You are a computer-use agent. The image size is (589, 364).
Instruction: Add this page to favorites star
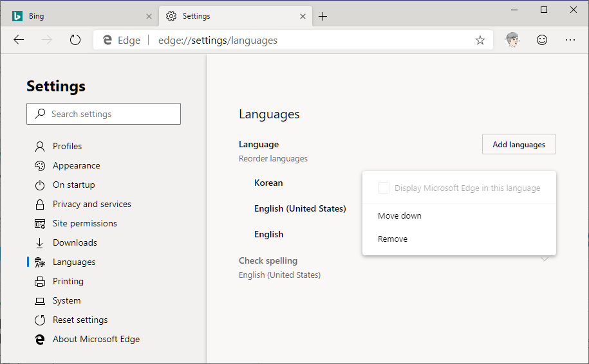point(480,40)
